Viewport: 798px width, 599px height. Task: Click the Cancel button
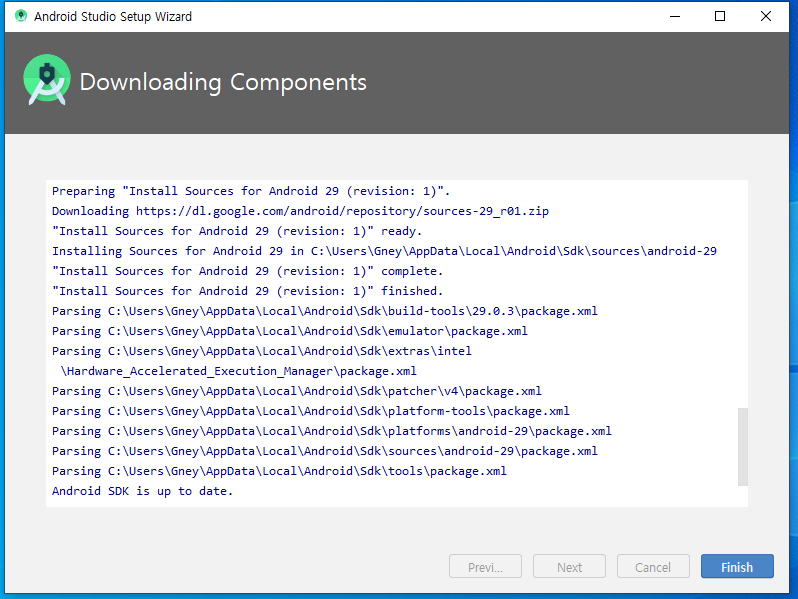pyautogui.click(x=653, y=566)
